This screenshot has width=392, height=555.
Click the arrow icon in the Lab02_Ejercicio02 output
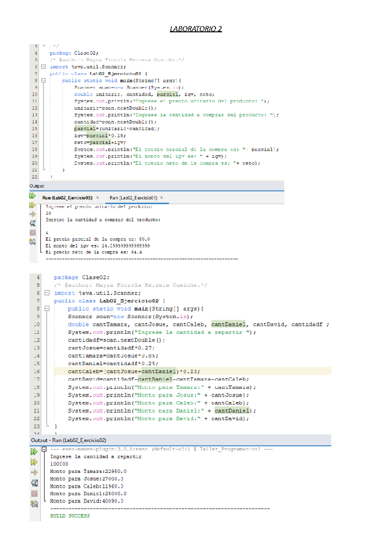pyautogui.click(x=34, y=473)
